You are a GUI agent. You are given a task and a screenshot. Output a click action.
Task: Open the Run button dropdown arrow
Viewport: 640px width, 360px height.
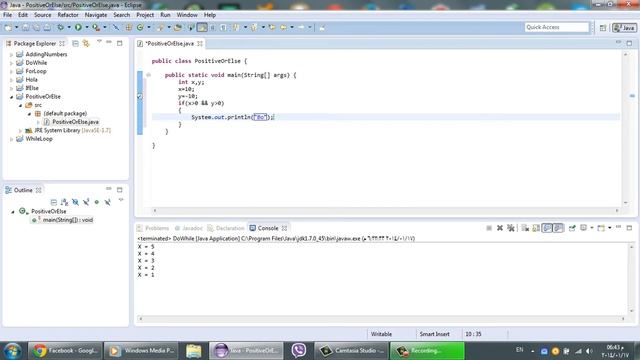[87, 27]
